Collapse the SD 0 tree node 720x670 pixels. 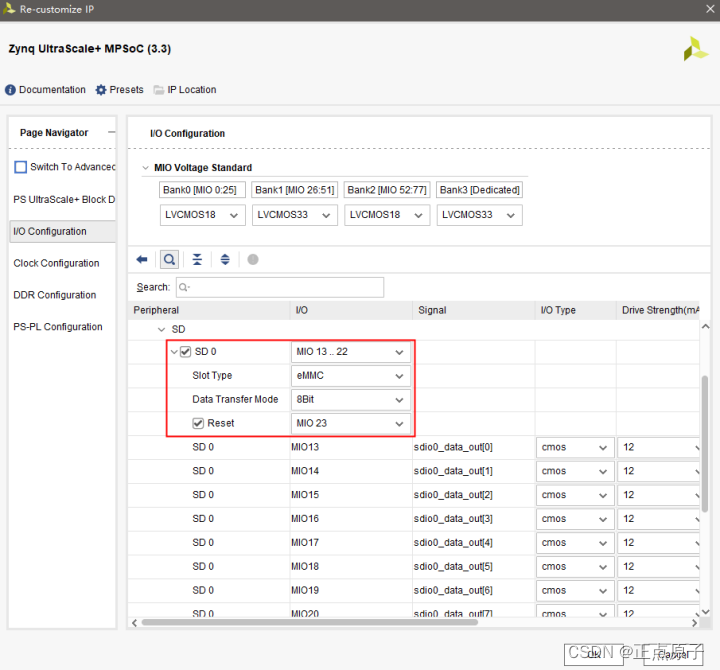click(174, 352)
